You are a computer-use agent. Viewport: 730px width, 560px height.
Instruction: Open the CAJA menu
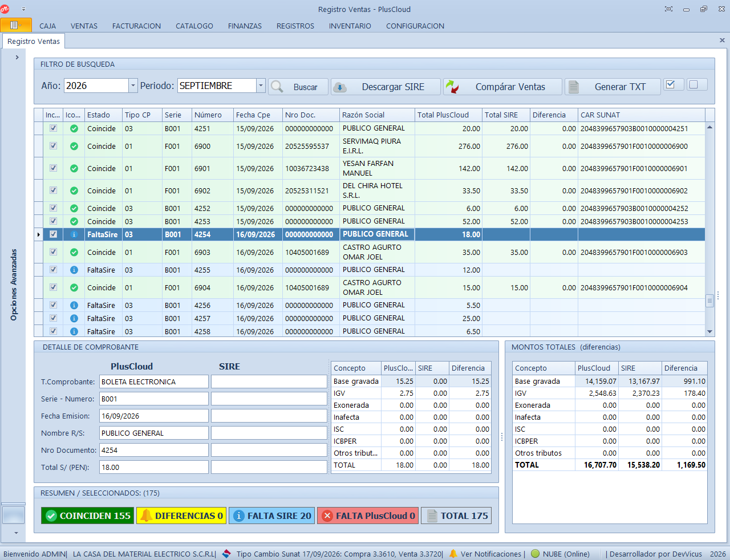point(48,26)
